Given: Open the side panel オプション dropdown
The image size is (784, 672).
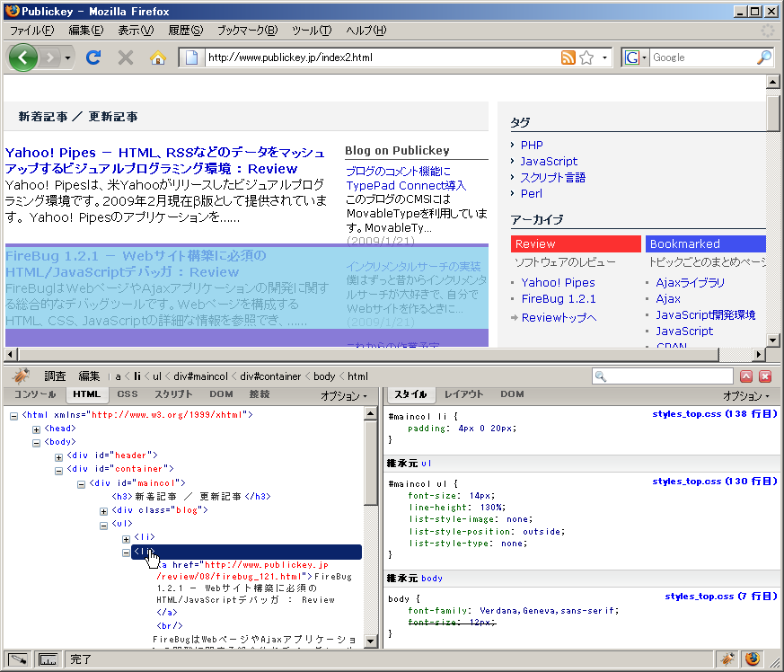Looking at the screenshot, I should pos(746,396).
